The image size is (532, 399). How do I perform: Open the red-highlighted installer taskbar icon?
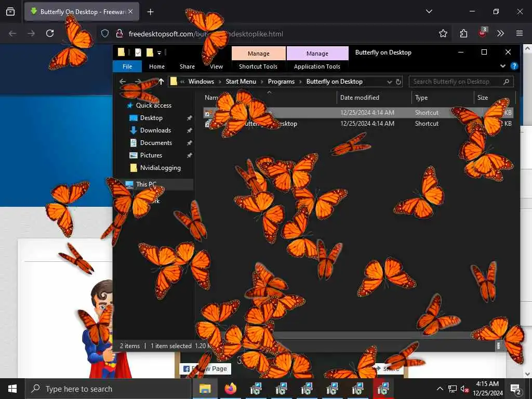pyautogui.click(x=383, y=389)
